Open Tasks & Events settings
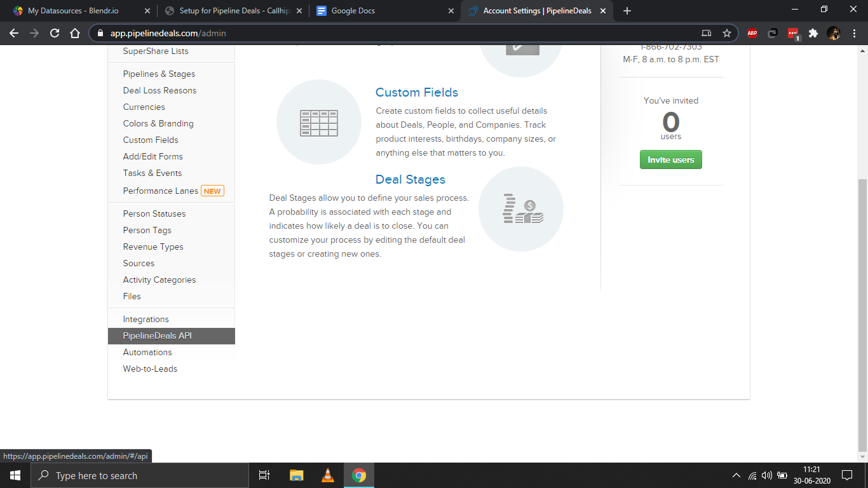The height and width of the screenshot is (488, 868). coord(152,173)
